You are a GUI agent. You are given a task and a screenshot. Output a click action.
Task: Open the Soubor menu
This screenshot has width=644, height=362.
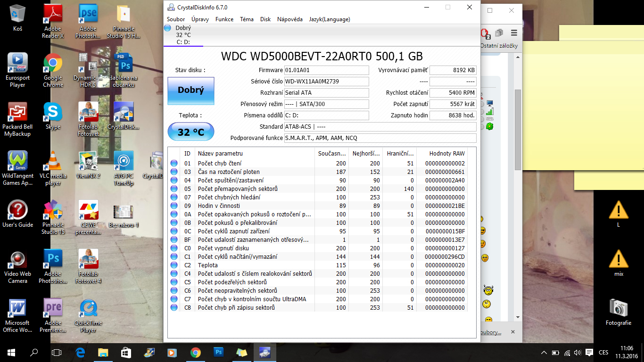tap(176, 19)
